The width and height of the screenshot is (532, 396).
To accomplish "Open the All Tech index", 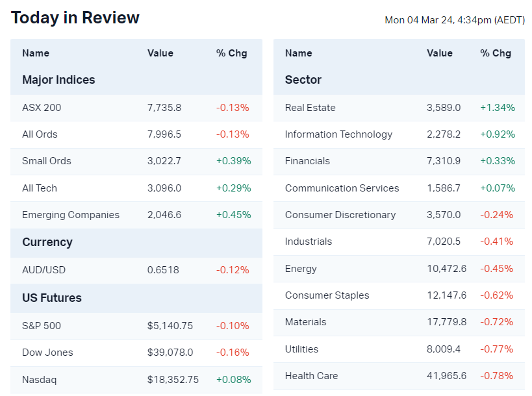I will (x=40, y=188).
